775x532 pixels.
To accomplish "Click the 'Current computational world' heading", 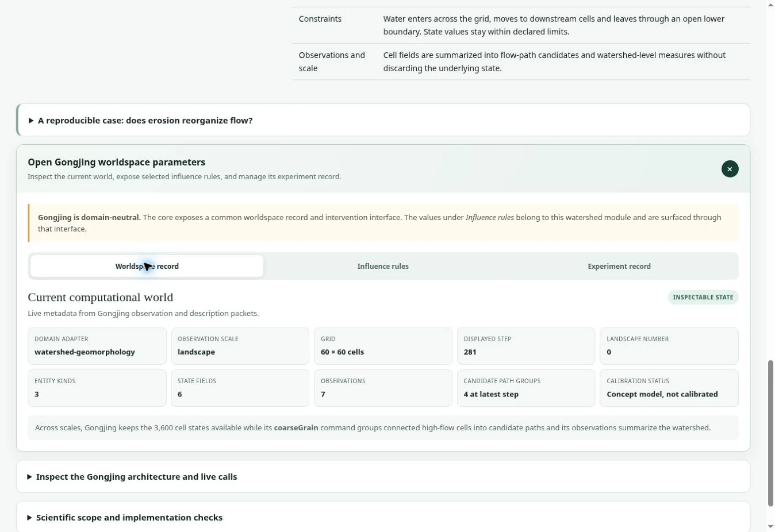I will pos(101,297).
